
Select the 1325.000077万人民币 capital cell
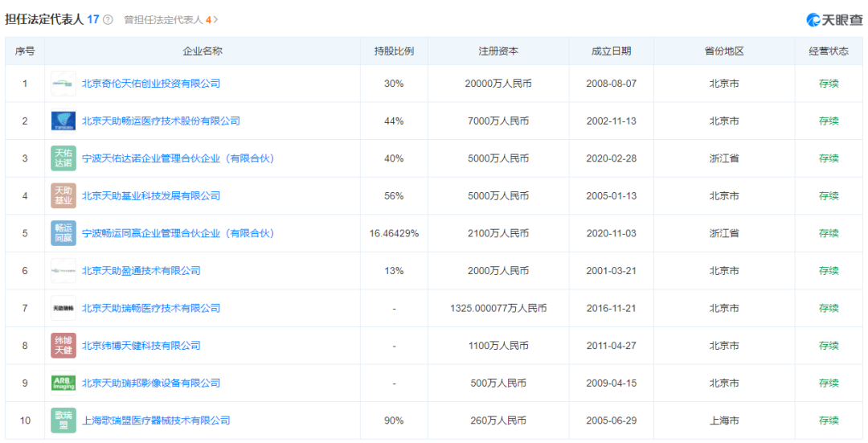click(498, 308)
